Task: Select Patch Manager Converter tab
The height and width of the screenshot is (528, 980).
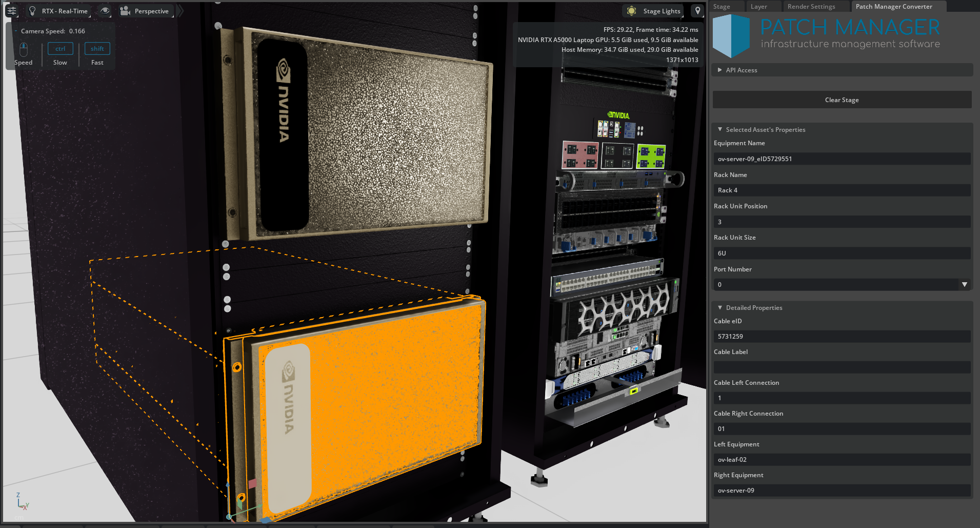Action: (894, 7)
